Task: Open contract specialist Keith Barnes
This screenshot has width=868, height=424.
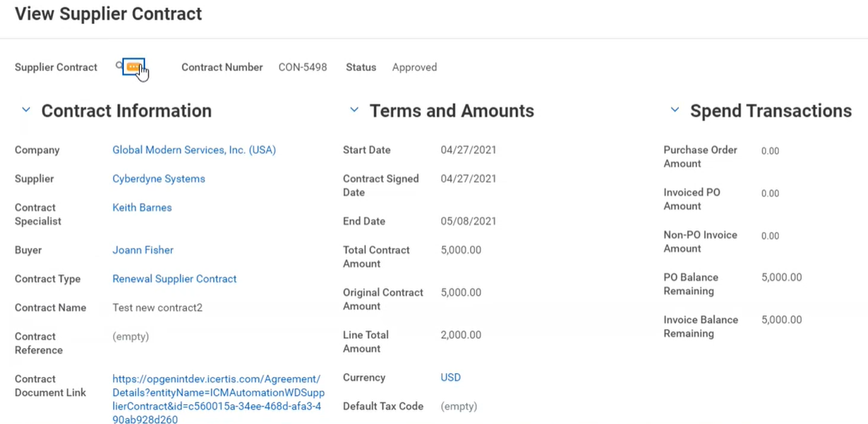Action: pos(142,207)
